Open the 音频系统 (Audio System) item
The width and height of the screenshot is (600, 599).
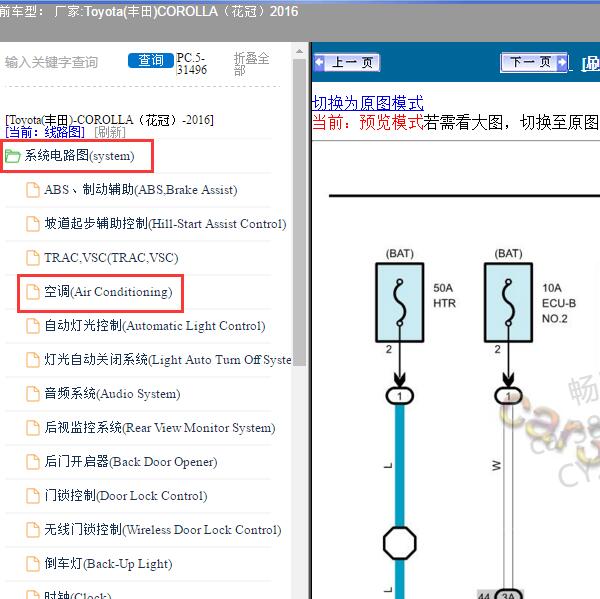click(112, 393)
